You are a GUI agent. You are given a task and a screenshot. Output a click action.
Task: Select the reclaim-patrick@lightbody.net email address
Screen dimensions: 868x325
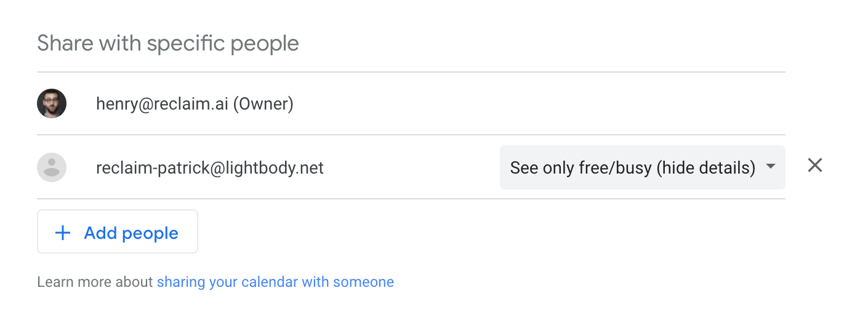tap(210, 167)
